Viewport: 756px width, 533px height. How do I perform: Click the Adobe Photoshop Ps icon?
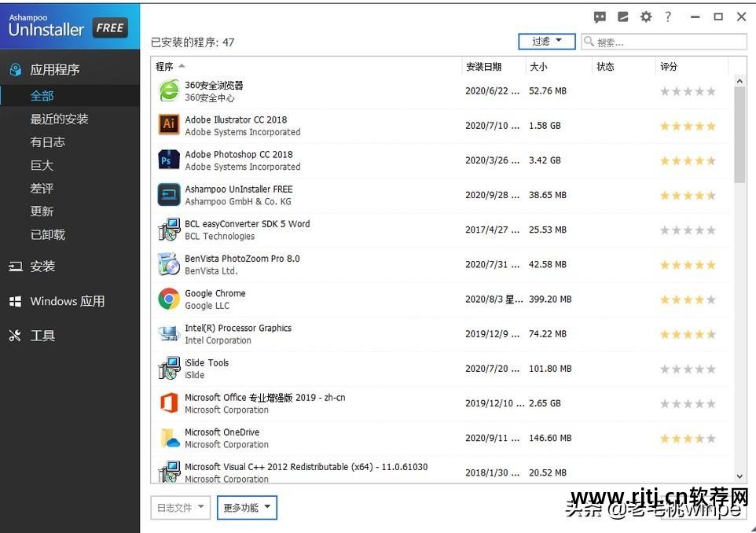click(x=169, y=160)
